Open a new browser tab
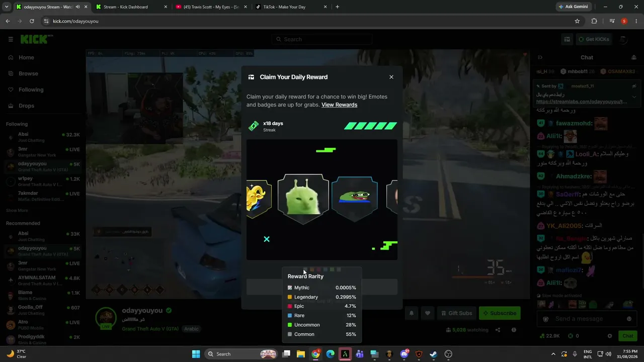644x362 pixels. point(337,7)
